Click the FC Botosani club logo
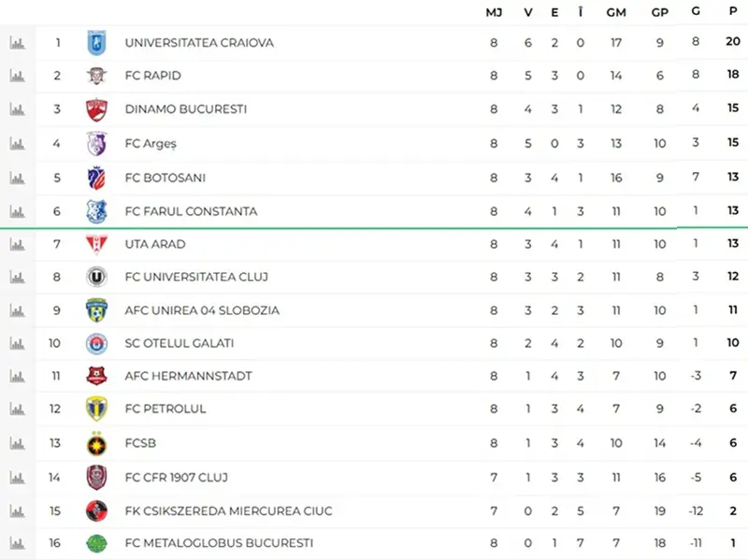This screenshot has height=560, width=748. coord(96,178)
